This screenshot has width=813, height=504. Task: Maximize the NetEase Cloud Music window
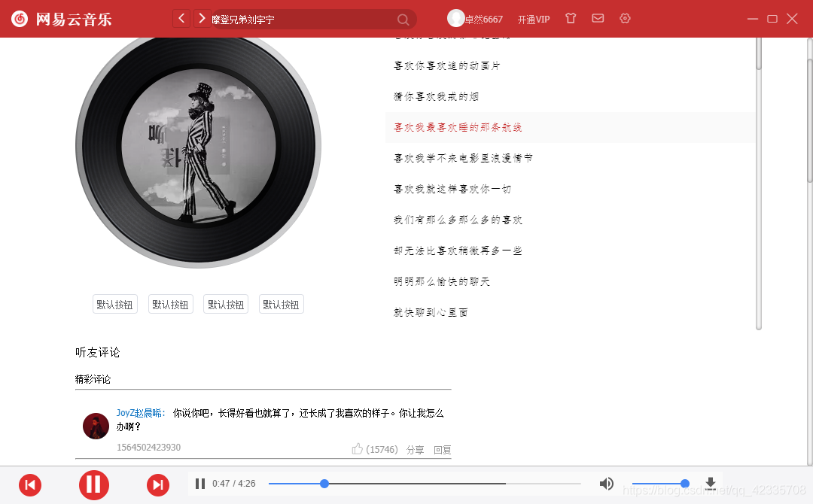(x=772, y=19)
